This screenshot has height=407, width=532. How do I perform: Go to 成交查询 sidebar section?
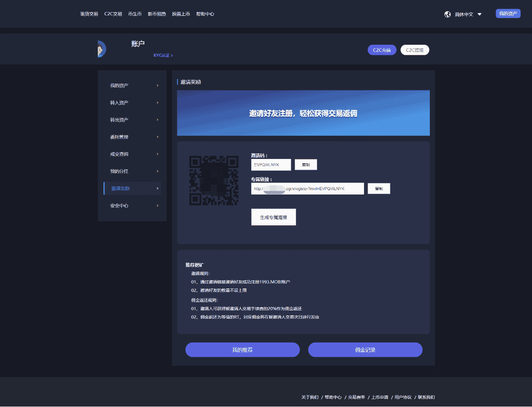coord(119,154)
